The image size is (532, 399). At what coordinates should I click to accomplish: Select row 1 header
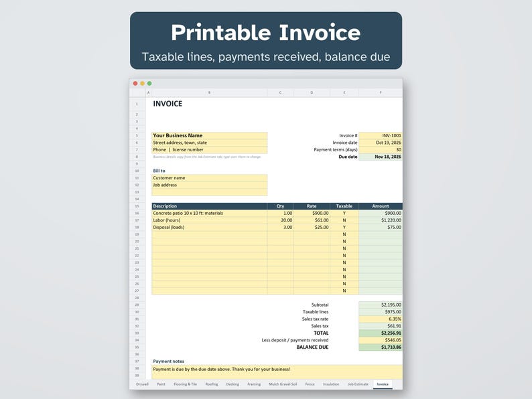click(x=137, y=104)
